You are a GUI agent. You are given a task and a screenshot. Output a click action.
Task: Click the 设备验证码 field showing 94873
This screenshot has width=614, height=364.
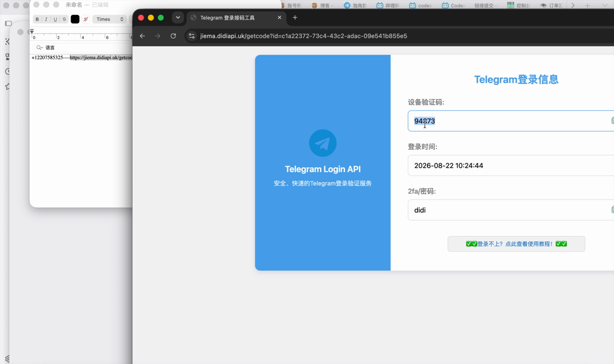[x=512, y=121]
